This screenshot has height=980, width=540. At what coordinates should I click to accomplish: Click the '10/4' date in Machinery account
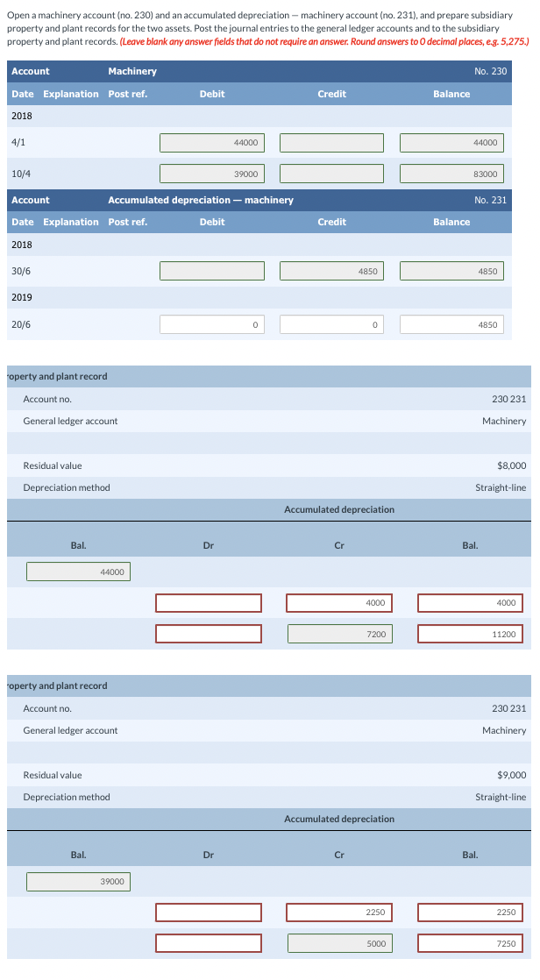click(21, 174)
